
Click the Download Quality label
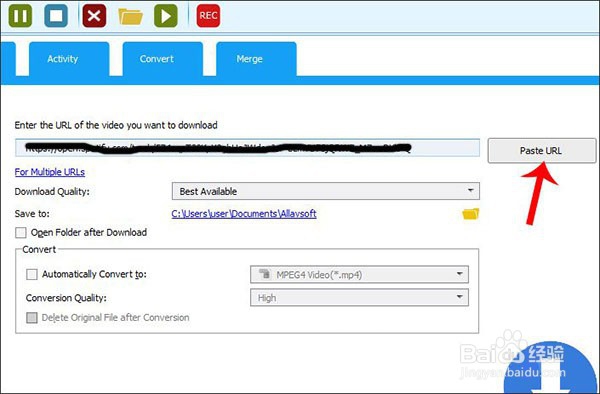coord(52,192)
